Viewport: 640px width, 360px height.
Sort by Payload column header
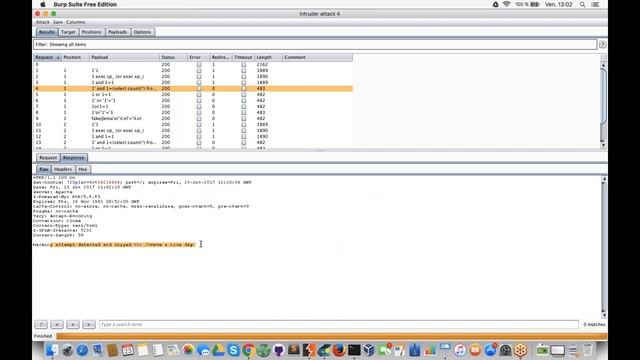coord(124,58)
